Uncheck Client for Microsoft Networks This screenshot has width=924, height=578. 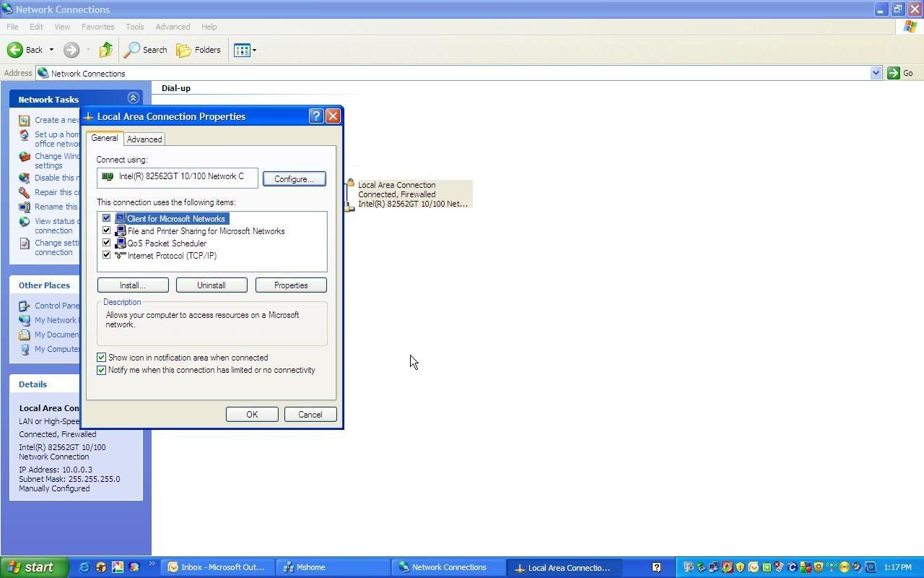106,218
